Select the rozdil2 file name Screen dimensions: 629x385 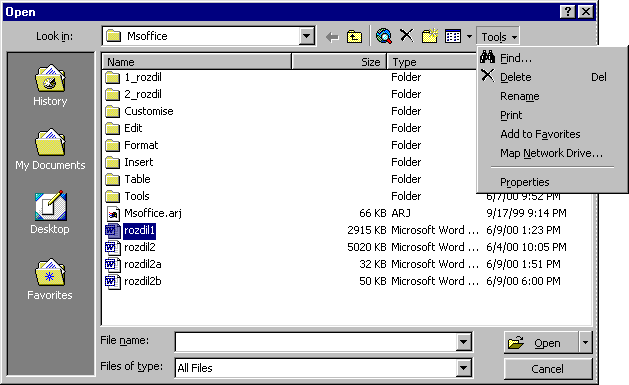tap(140, 247)
